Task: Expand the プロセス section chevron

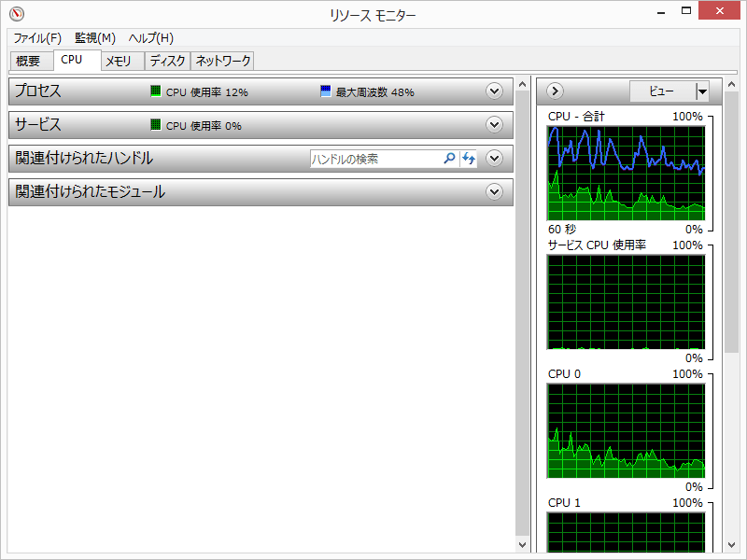Action: point(495,91)
